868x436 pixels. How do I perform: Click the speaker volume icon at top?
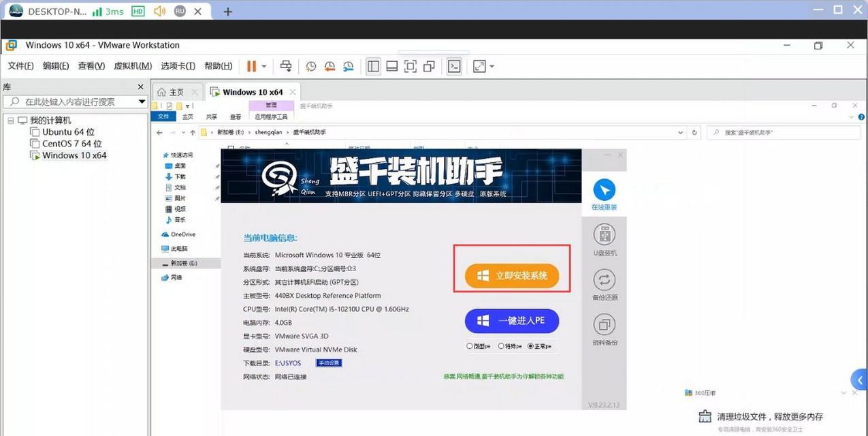(x=159, y=11)
